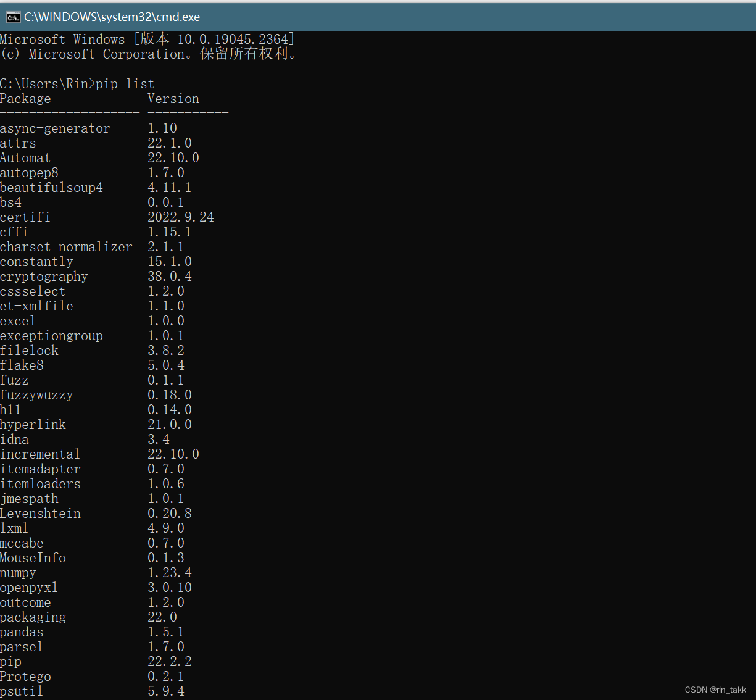This screenshot has width=756, height=700.
Task: Select the cffi package name
Action: (x=14, y=232)
